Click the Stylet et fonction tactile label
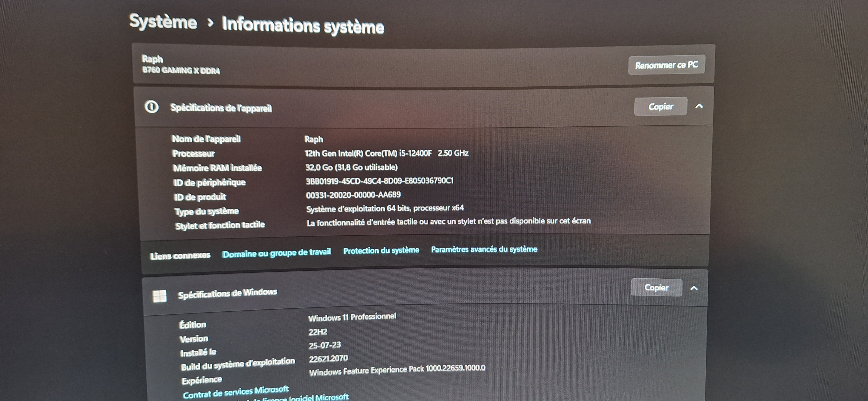This screenshot has height=401, width=868. [220, 225]
